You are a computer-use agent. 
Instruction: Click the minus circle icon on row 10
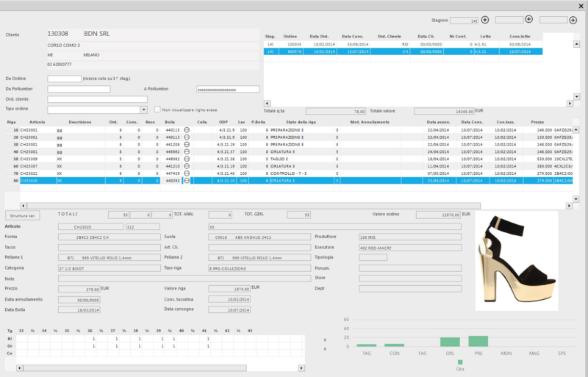click(187, 130)
